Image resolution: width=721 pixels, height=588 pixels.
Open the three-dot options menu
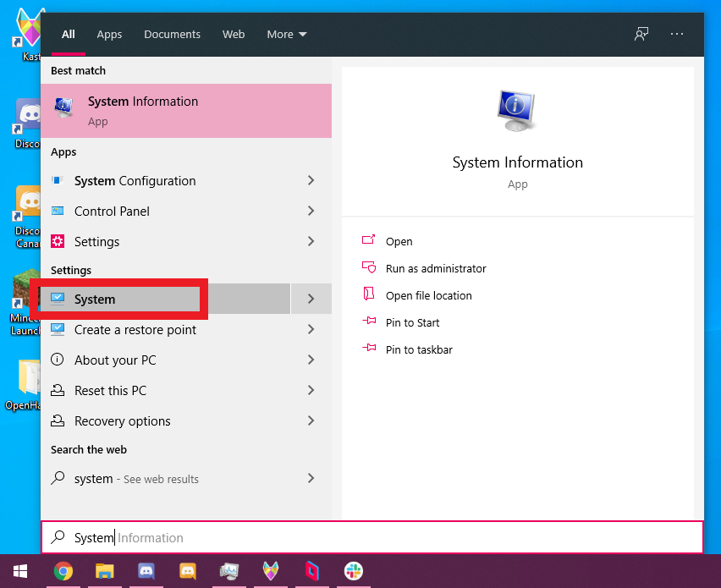point(676,34)
